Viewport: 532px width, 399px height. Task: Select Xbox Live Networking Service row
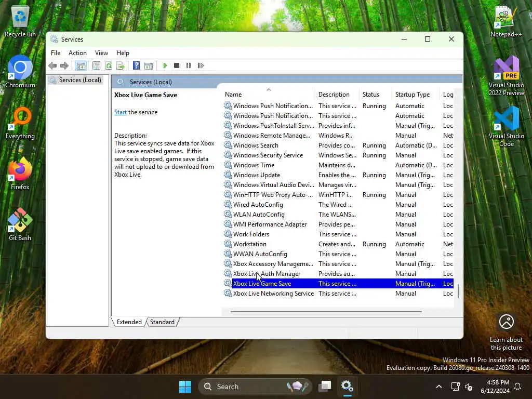point(338,294)
